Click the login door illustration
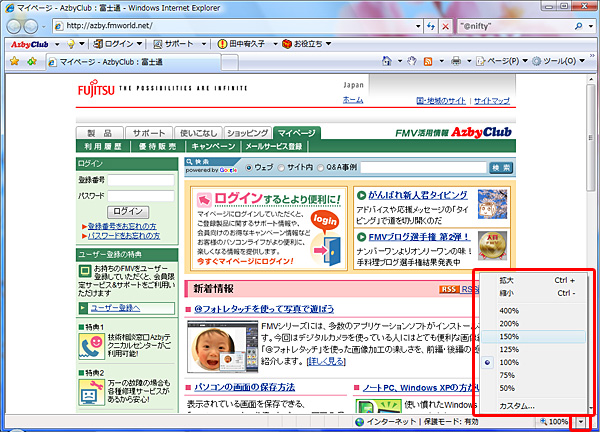The width and height of the screenshot is (600, 432). pyautogui.click(x=326, y=238)
